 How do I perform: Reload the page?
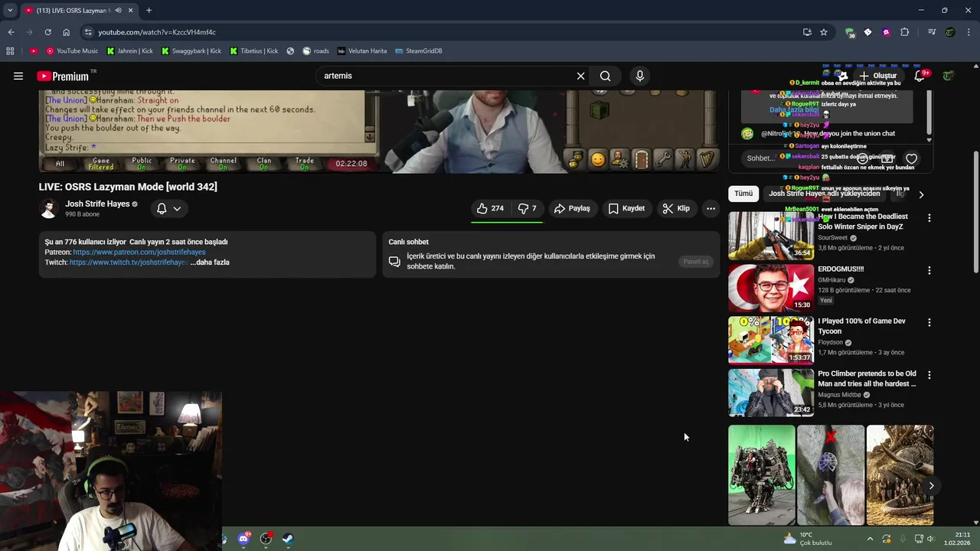(x=47, y=32)
